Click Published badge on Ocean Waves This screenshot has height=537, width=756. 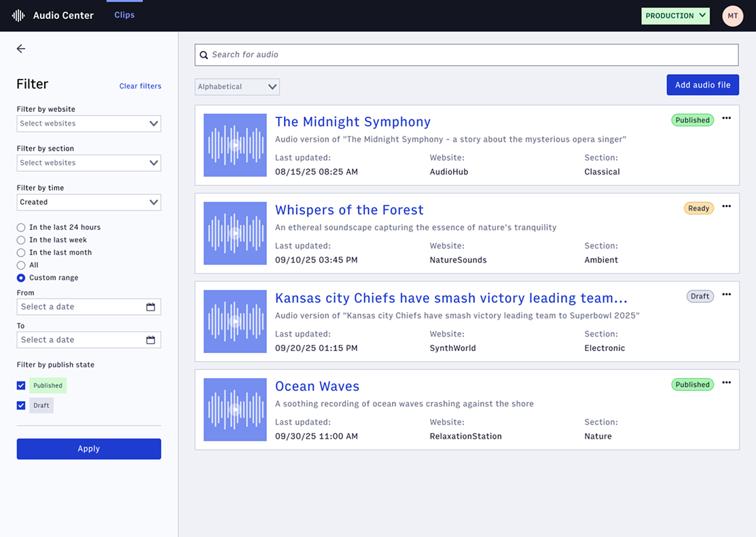692,385
